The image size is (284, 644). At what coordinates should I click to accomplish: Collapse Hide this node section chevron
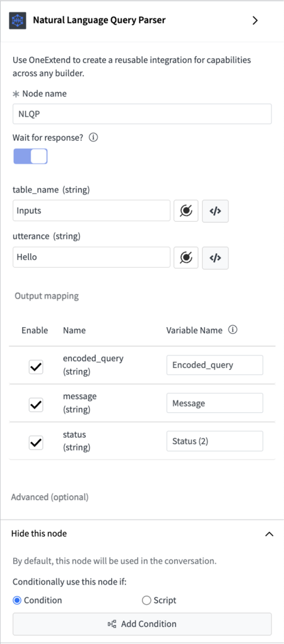click(269, 534)
